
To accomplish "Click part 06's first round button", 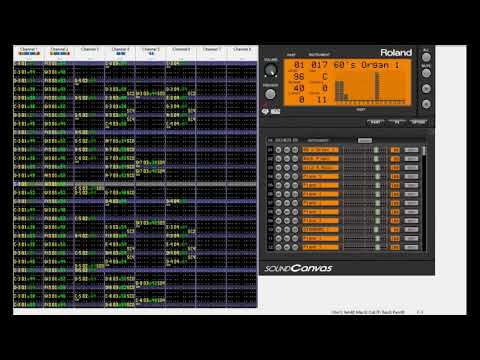I will [x=278, y=194].
